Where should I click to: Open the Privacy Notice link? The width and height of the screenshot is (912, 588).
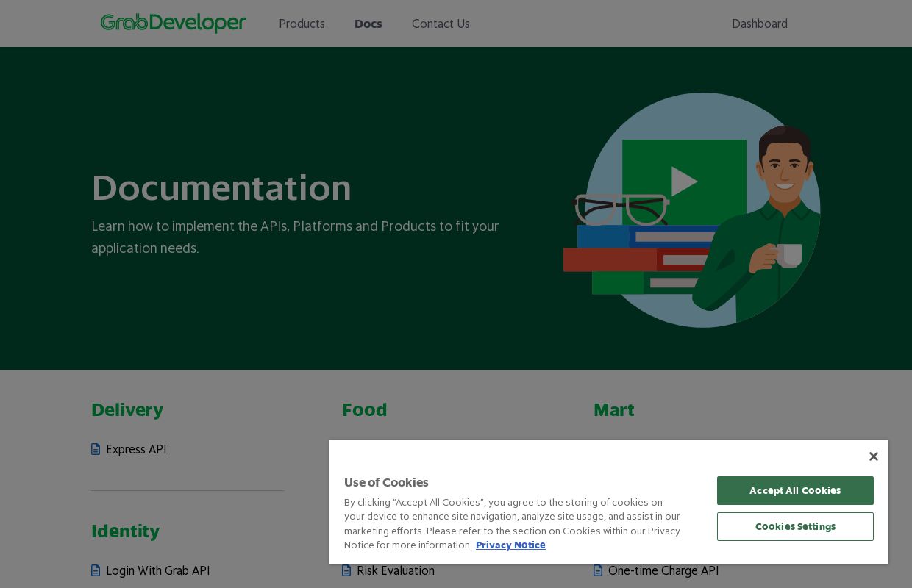(510, 545)
